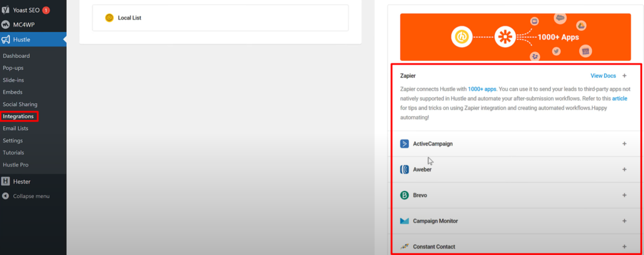
Task: Open the Slide-ins submenu item
Action: (13, 80)
